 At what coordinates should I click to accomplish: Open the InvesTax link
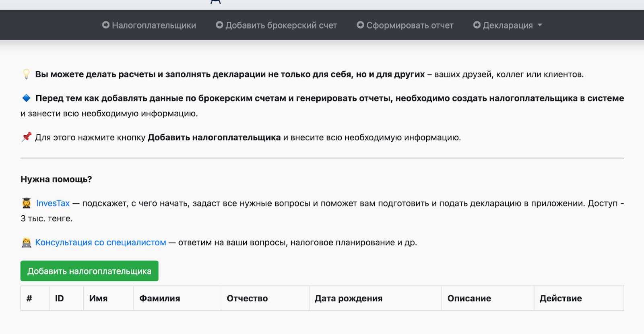point(53,203)
